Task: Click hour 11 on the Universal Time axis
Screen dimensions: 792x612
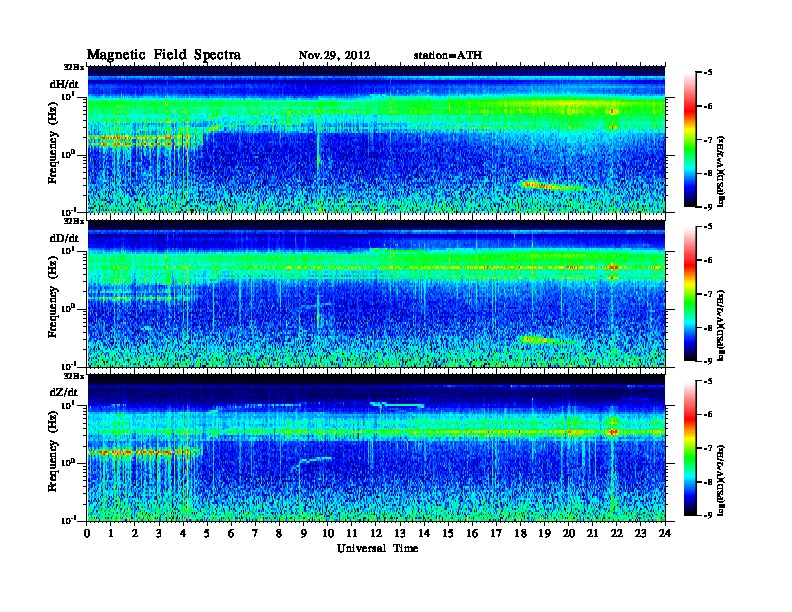Action: (352, 534)
